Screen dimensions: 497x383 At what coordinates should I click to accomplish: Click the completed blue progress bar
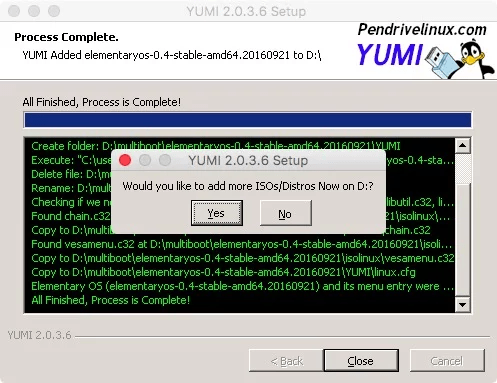[248, 120]
